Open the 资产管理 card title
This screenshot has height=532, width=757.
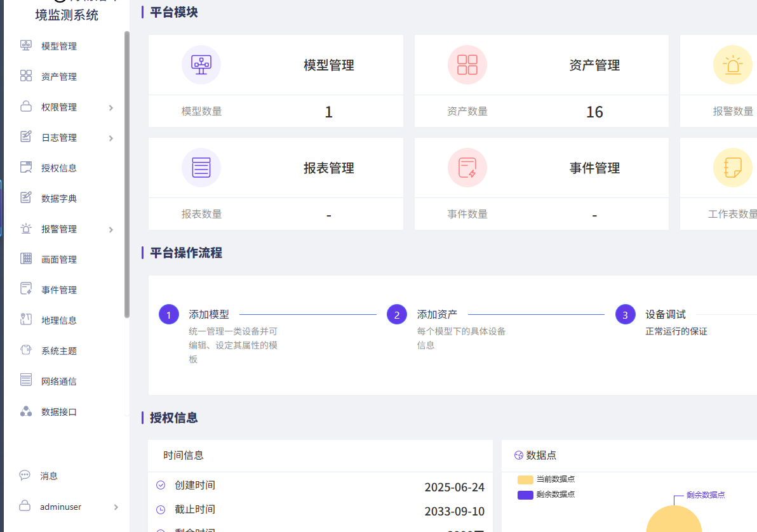(594, 65)
